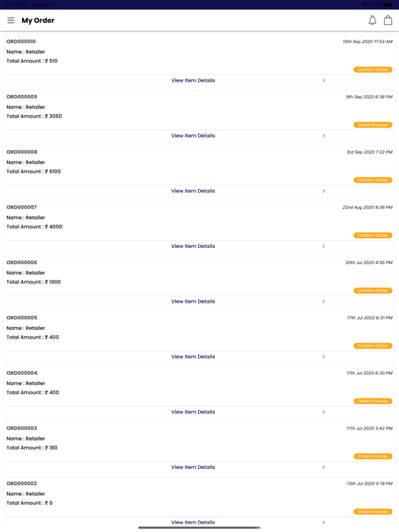This screenshot has width=399, height=532.
Task: Open the hamburger menu
Action: point(11,20)
